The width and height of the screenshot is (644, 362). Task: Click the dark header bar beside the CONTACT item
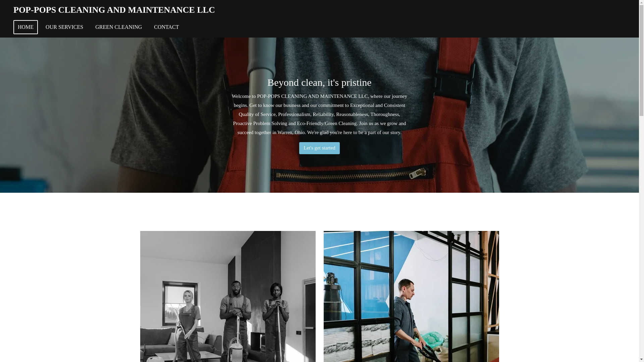[402, 27]
